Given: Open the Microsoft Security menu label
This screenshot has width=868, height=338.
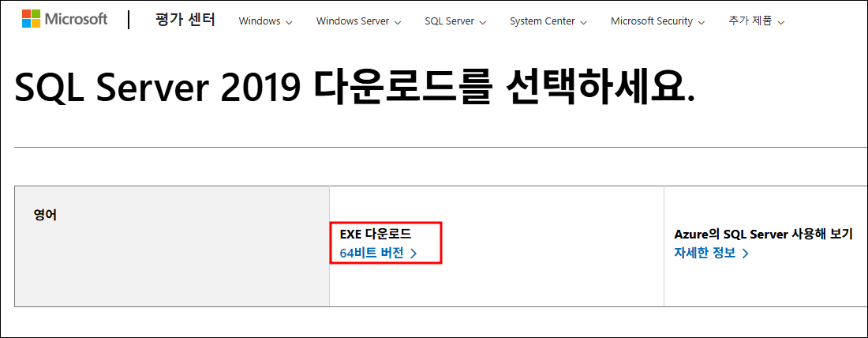Looking at the screenshot, I should 652,21.
